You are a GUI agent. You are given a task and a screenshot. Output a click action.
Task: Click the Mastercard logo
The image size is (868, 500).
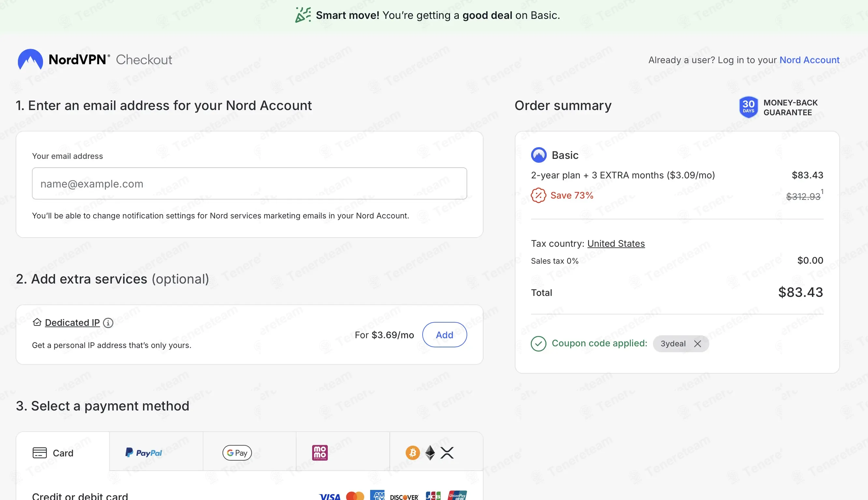pos(355,496)
